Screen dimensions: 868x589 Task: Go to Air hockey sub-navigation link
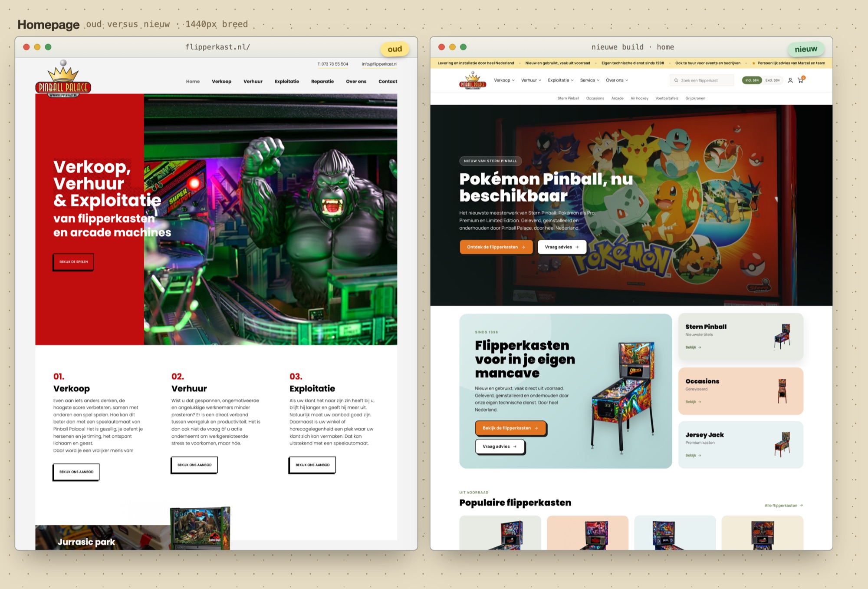click(639, 99)
